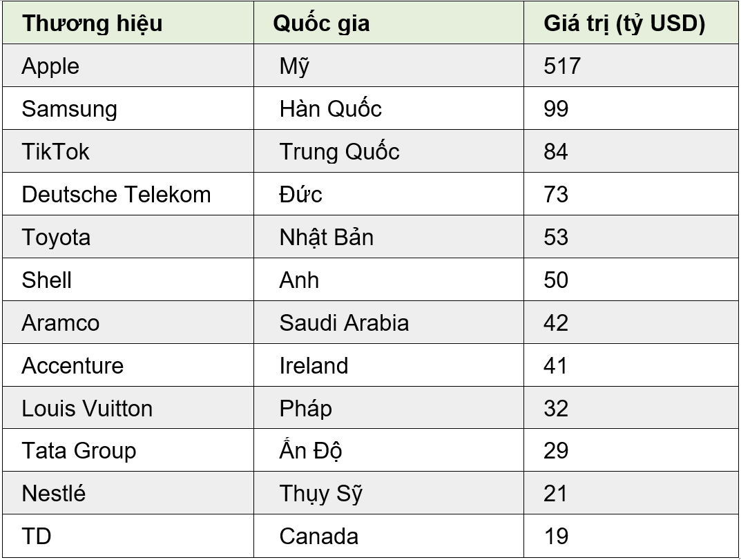Select the Apple brand cell

click(x=50, y=66)
